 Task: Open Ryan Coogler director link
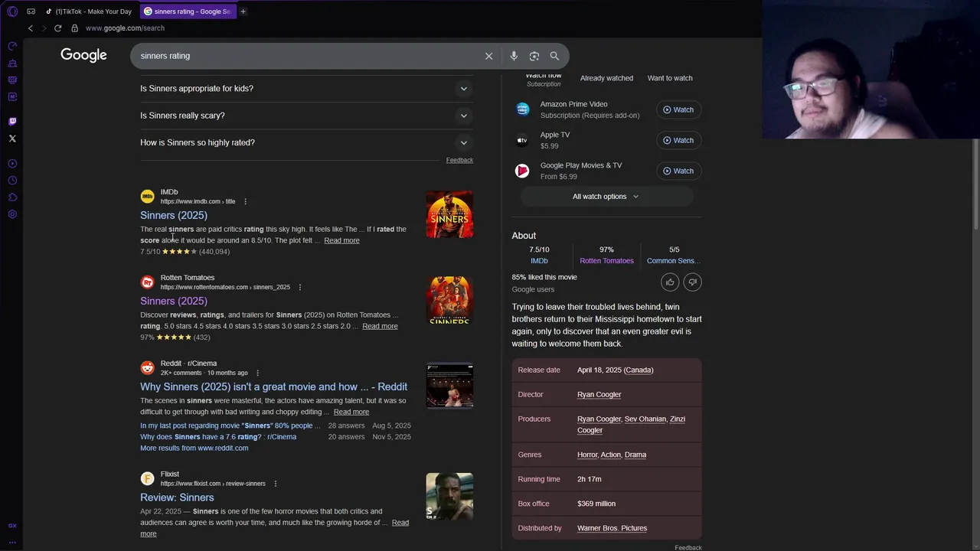[599, 394]
